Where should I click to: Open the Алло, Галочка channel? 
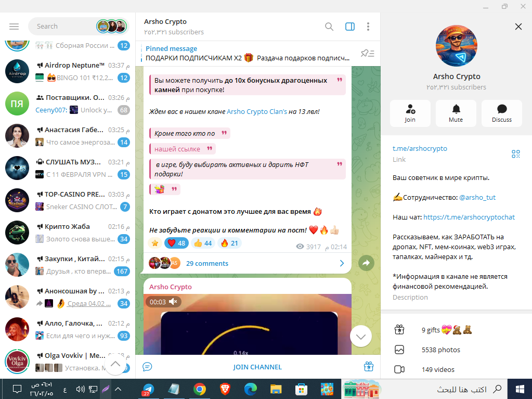[x=68, y=329]
